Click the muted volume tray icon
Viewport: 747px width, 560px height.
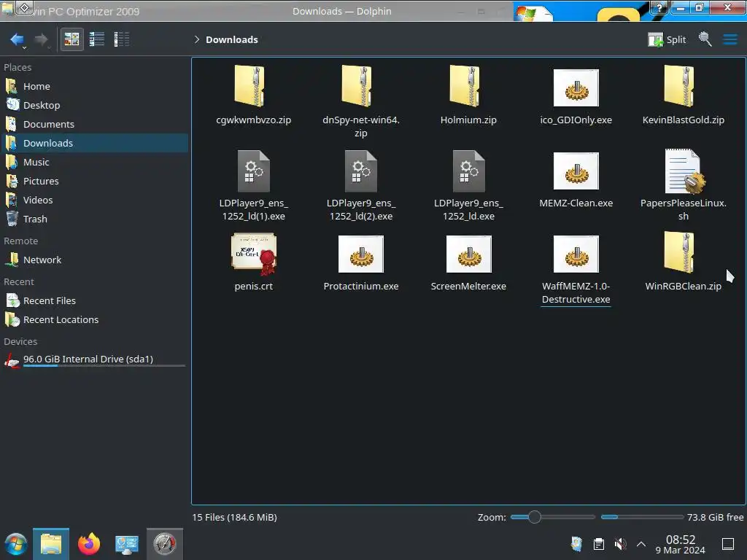(x=620, y=544)
